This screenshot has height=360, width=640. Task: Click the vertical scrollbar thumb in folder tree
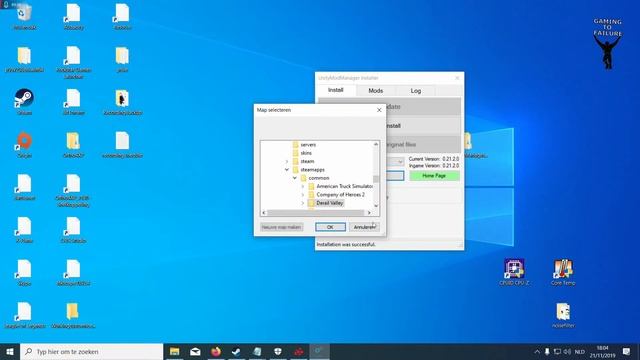(x=376, y=179)
